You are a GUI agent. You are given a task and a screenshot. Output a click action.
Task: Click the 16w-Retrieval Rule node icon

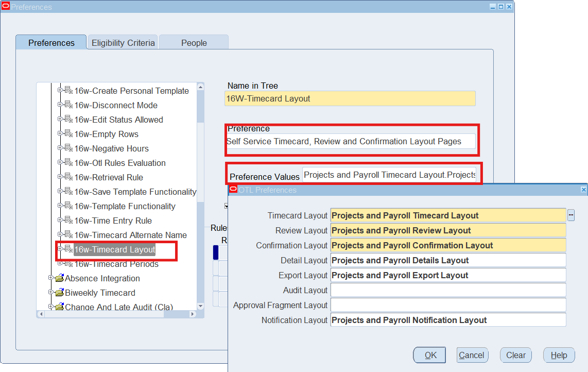click(x=68, y=177)
